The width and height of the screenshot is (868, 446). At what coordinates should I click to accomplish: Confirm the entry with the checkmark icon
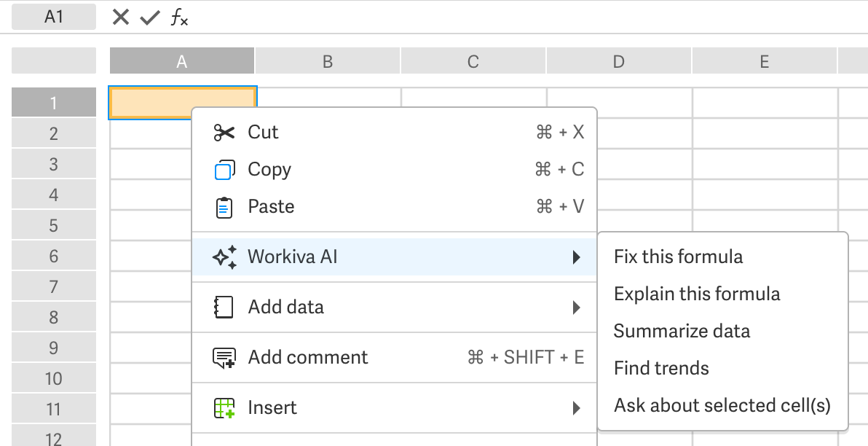pyautogui.click(x=149, y=17)
